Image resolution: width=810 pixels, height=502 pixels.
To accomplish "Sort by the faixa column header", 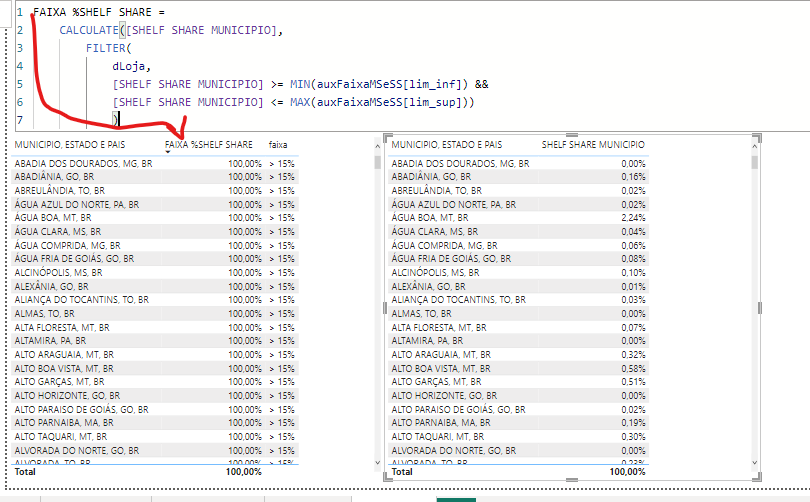I will point(278,145).
